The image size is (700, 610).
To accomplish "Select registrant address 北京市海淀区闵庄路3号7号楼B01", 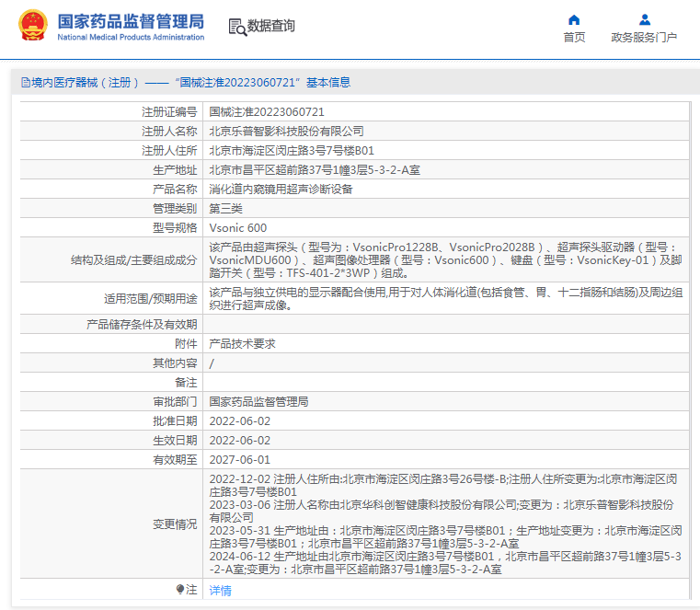I will [x=292, y=151].
